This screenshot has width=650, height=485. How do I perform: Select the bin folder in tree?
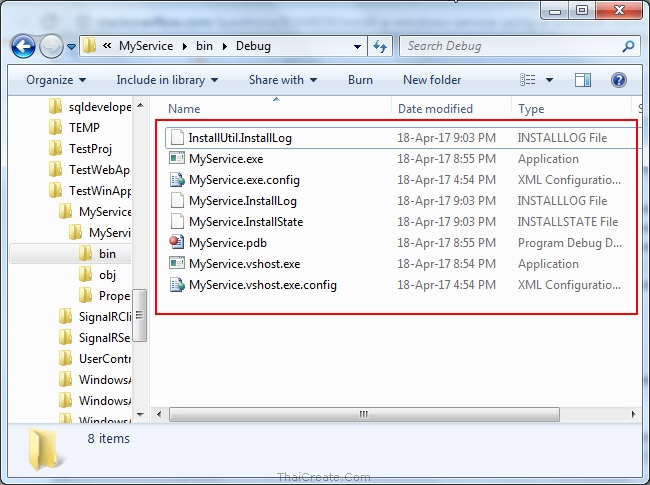97,254
